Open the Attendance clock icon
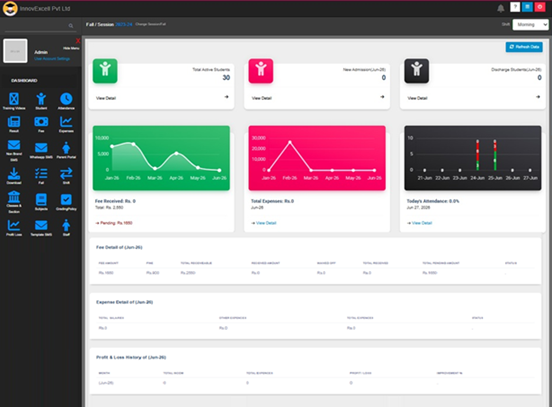This screenshot has width=552, height=407. pos(66,99)
